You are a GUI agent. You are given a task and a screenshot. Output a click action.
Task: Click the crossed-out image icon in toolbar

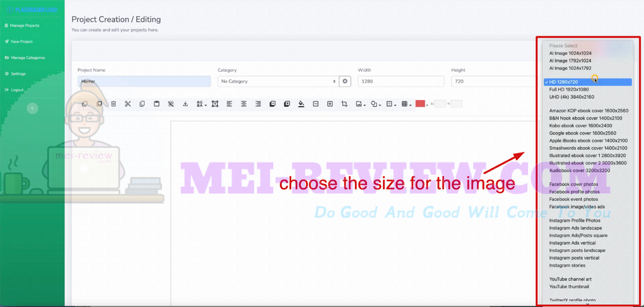tap(171, 104)
